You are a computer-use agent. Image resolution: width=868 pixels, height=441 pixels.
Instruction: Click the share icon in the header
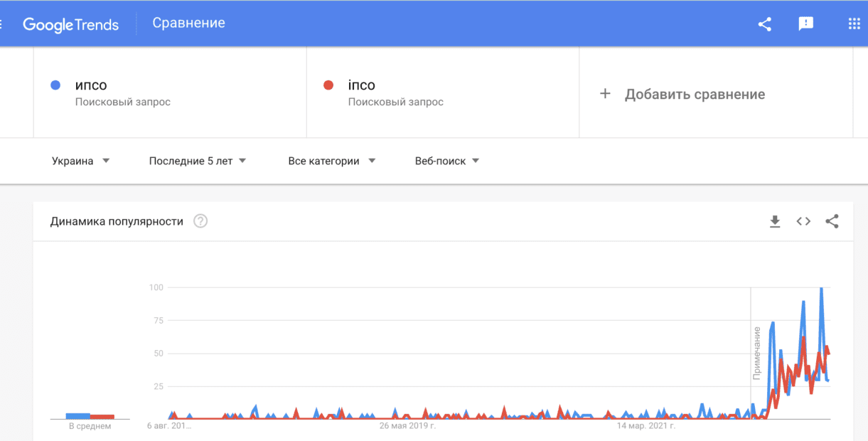(x=765, y=24)
